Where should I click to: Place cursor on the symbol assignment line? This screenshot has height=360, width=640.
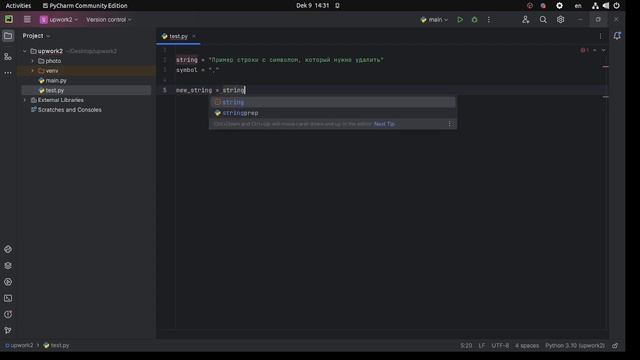point(198,70)
